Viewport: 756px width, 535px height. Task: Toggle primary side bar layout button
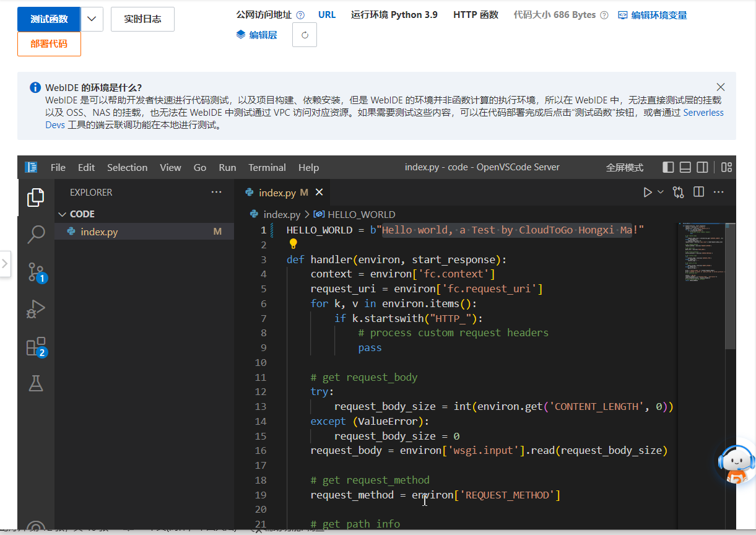[668, 167]
